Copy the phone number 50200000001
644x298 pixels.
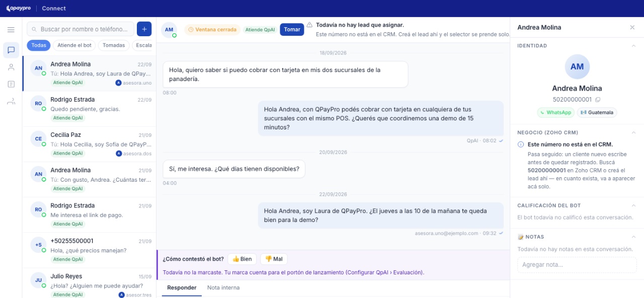598,100
